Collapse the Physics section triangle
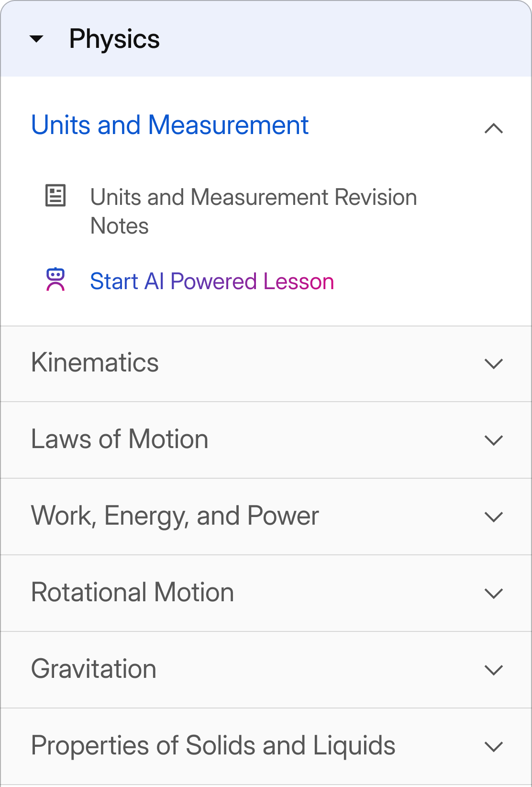Screen dimensions: 532x787 pos(36,39)
